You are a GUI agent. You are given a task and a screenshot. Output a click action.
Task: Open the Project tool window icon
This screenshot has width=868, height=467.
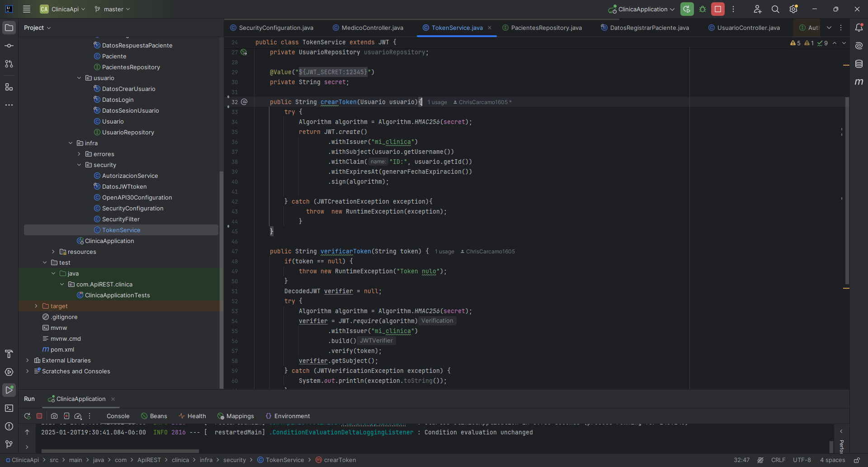coord(9,28)
